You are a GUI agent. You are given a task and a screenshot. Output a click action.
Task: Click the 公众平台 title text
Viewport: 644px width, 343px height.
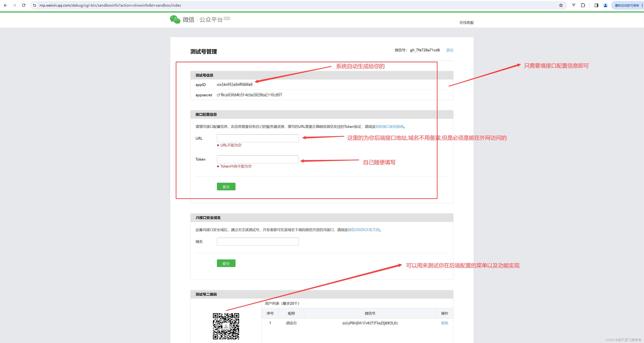point(211,20)
